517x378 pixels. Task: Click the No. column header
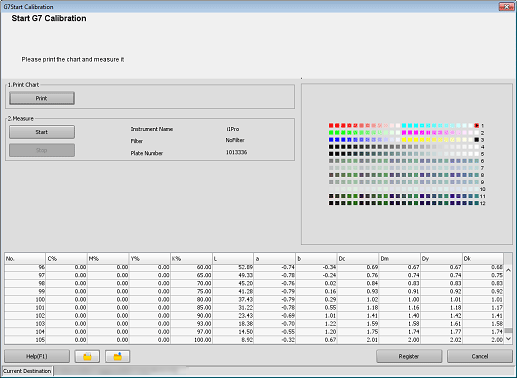25,259
